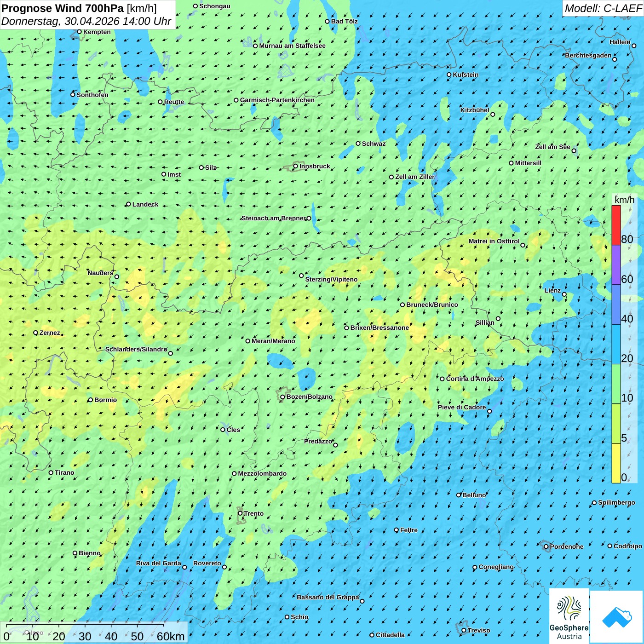Click the lime 5–10 legend segment

point(616,424)
